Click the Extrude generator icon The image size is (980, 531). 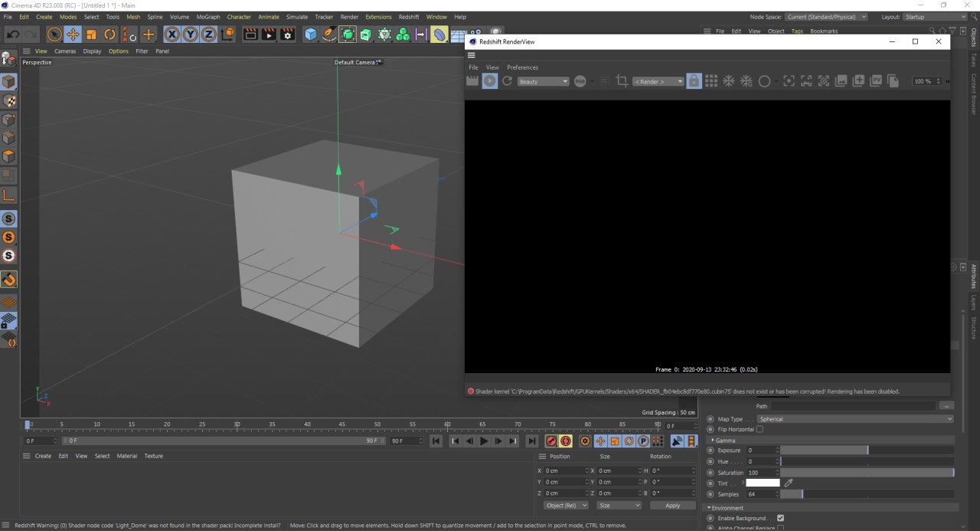[x=366, y=34]
